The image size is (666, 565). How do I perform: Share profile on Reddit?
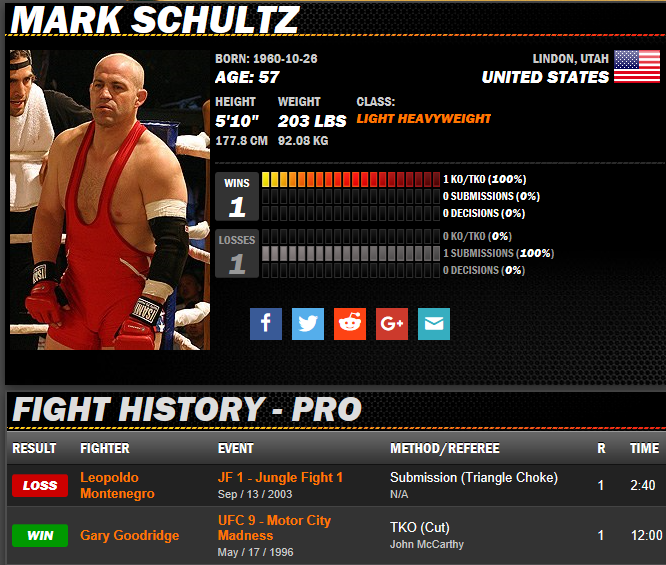[x=350, y=324]
